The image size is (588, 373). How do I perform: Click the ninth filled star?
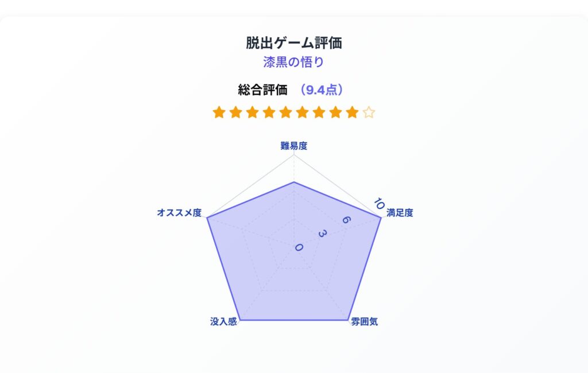[x=352, y=112]
